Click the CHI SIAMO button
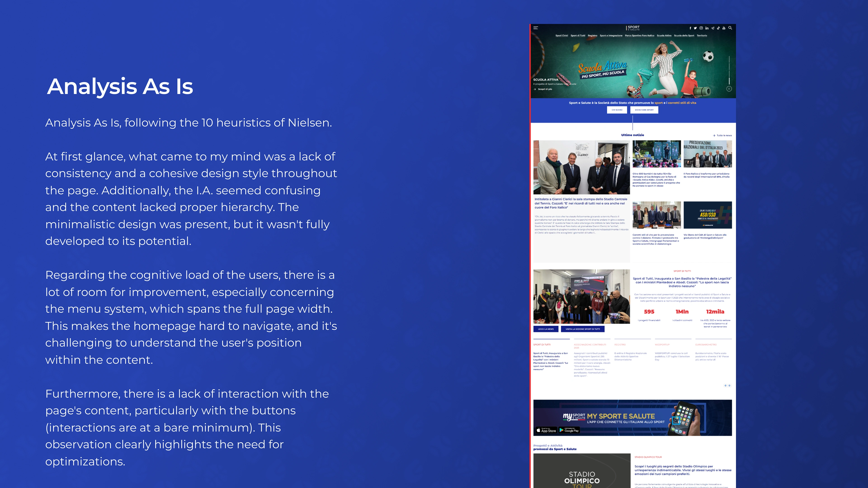 [617, 110]
